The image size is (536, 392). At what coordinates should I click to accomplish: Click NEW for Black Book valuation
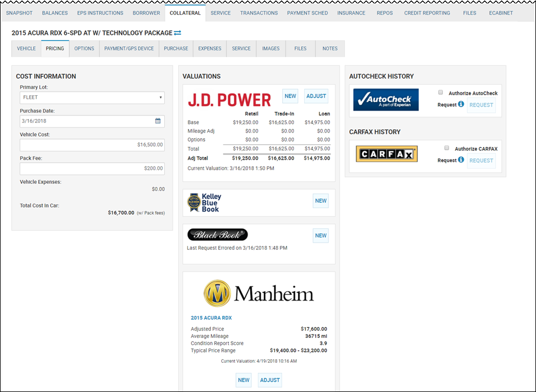320,235
